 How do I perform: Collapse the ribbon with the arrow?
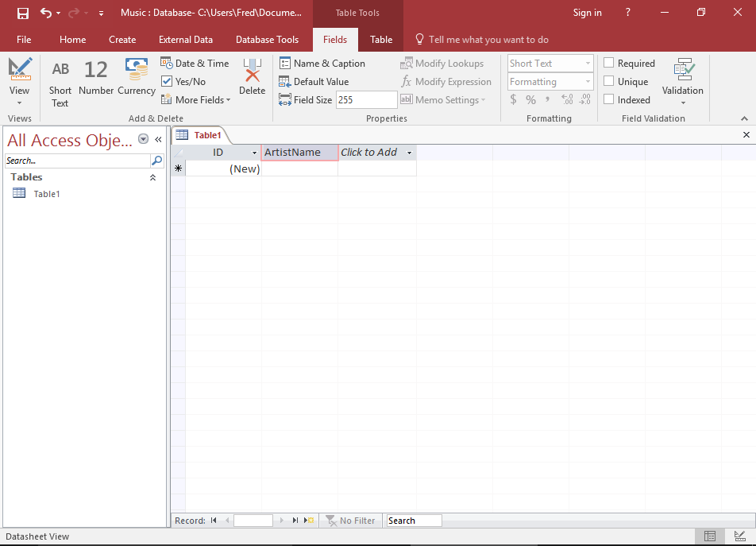click(744, 118)
